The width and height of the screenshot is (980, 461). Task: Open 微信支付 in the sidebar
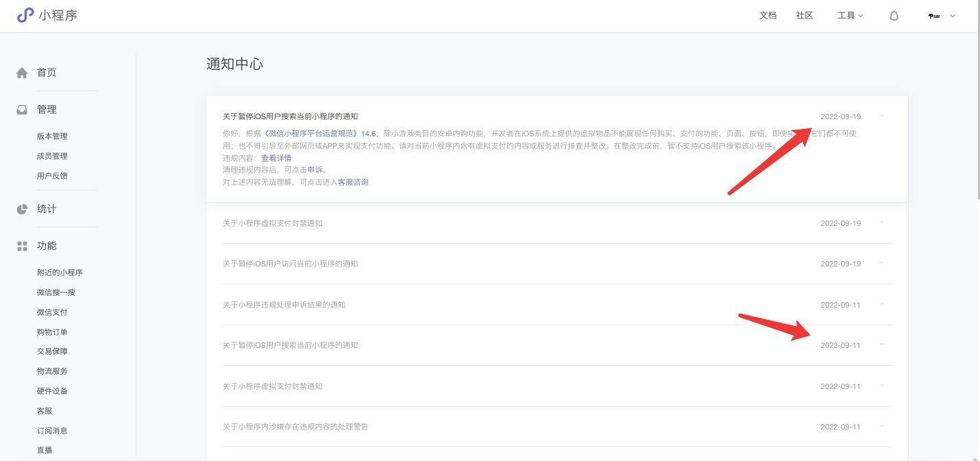coord(52,312)
